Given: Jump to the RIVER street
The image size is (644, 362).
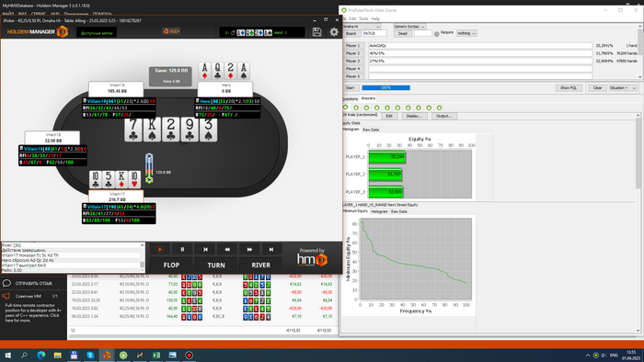Looking at the screenshot, I should pos(260,266).
